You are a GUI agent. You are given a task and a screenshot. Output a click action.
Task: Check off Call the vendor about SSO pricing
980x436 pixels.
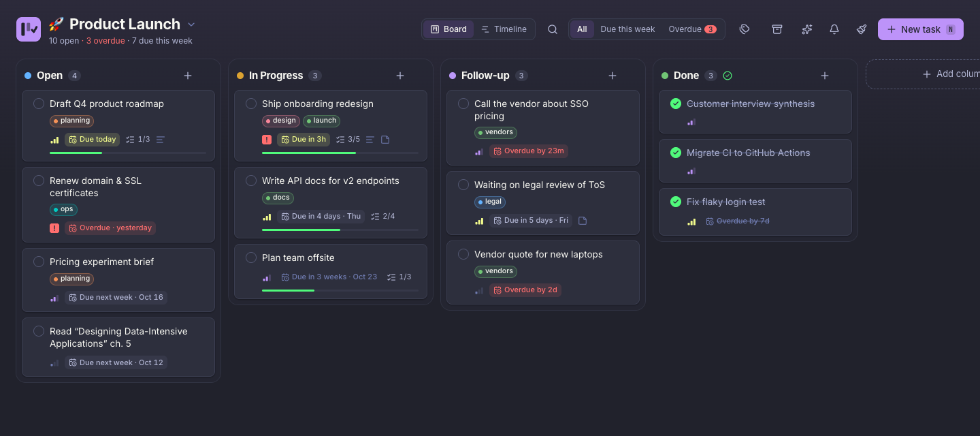(463, 104)
